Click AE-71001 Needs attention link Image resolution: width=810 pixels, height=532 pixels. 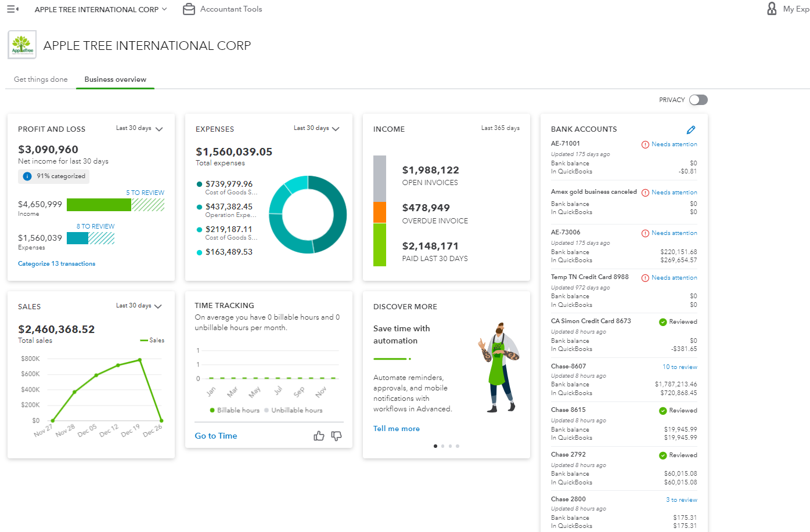674,144
